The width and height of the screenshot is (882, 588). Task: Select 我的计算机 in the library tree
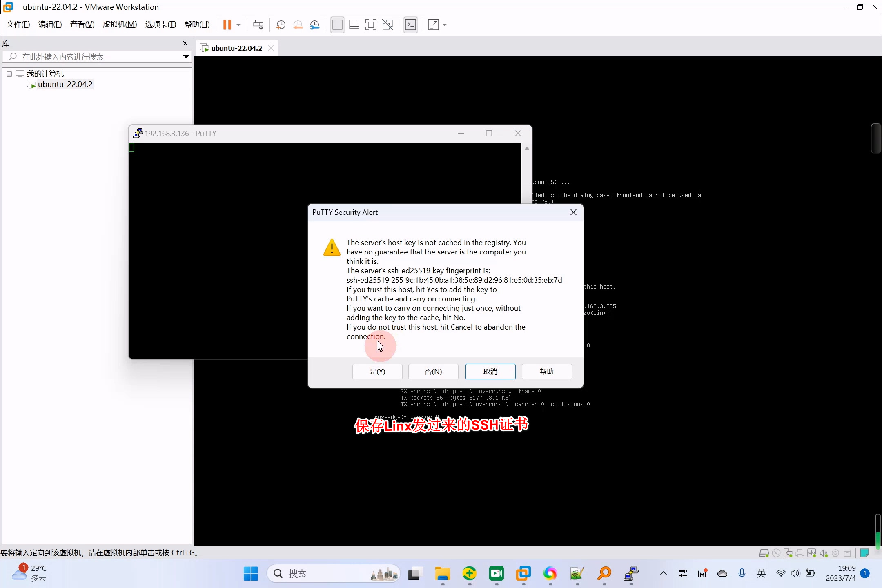point(45,74)
